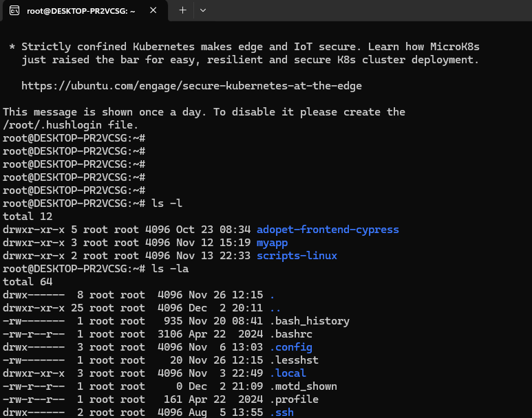Screen dimensions: 532x418
Task: Close the root@DESKTOP-PR2VCSG tab
Action: click(x=153, y=11)
